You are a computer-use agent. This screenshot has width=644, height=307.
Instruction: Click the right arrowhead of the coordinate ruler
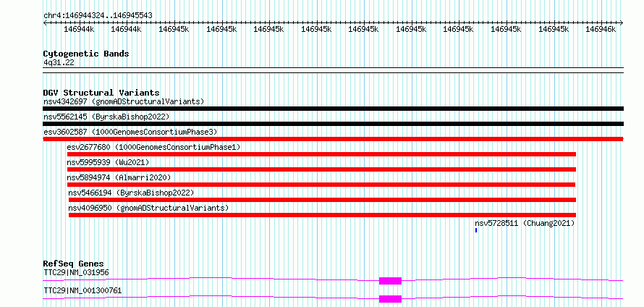pyautogui.click(x=622, y=22)
